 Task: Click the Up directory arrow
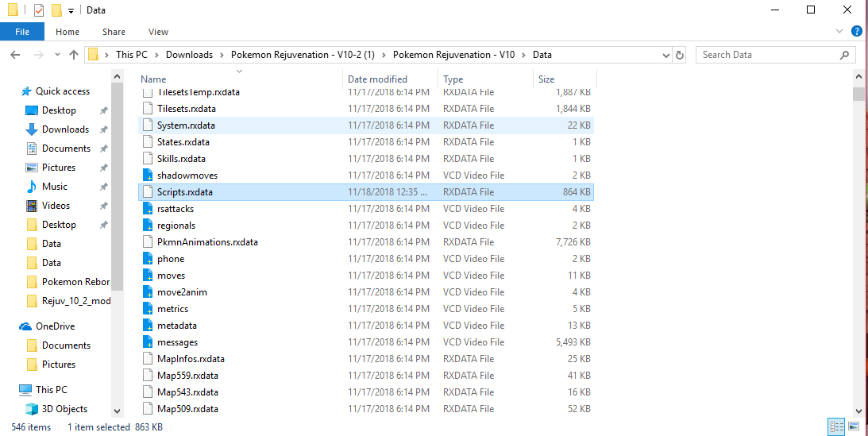coord(74,55)
